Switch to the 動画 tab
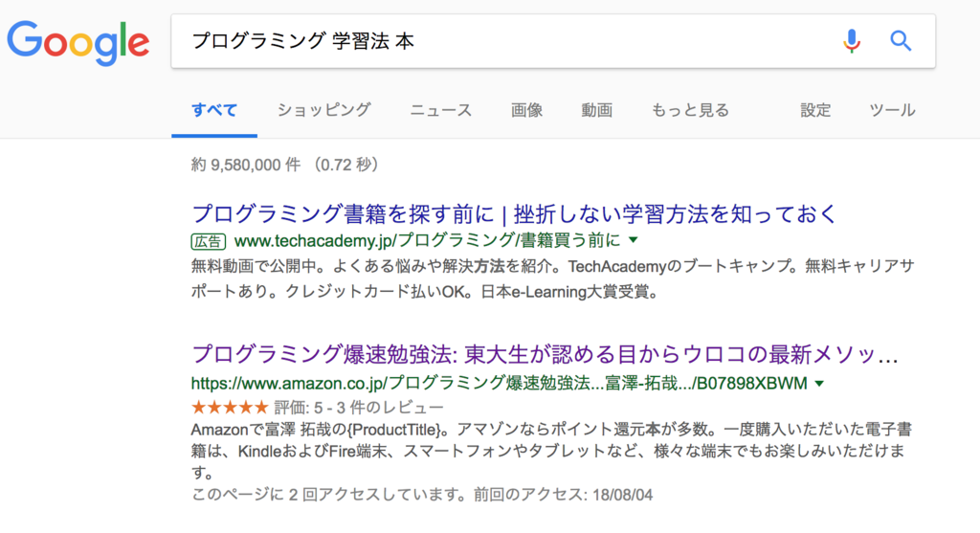The width and height of the screenshot is (980, 533). [596, 111]
